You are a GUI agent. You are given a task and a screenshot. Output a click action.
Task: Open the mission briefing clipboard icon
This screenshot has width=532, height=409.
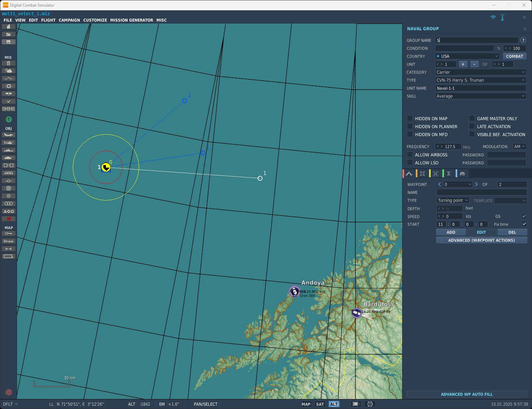click(x=9, y=63)
